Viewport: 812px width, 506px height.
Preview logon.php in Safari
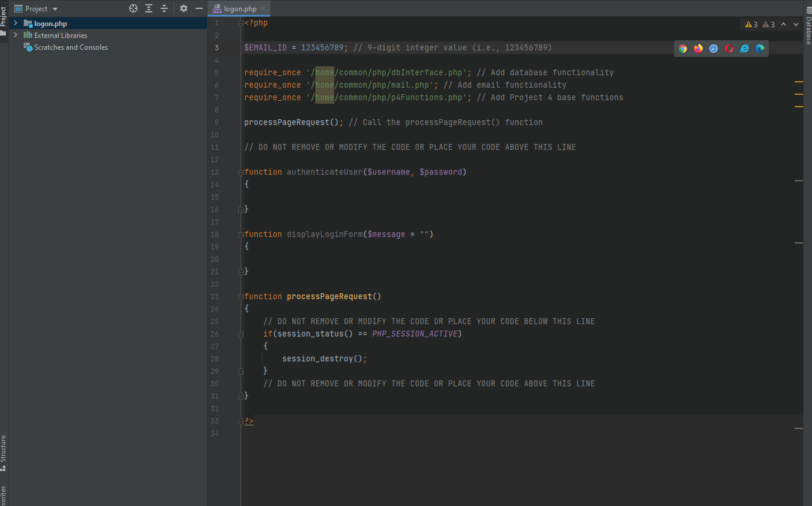714,49
